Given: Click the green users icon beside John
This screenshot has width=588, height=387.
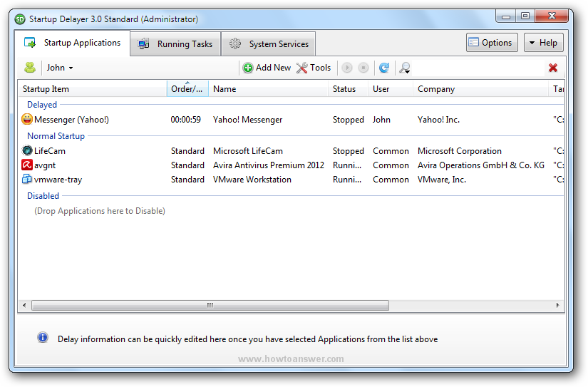Looking at the screenshot, I should (x=30, y=68).
